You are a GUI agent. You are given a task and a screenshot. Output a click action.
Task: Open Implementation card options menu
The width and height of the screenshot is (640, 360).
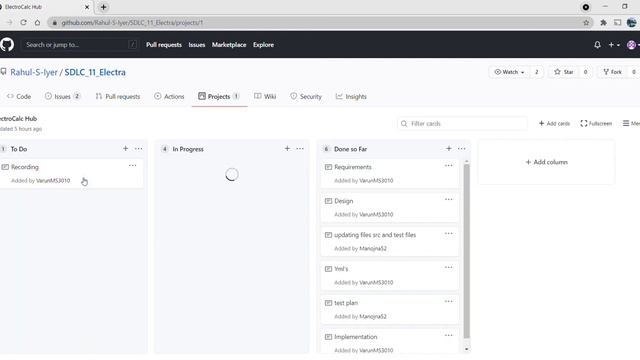tap(449, 335)
